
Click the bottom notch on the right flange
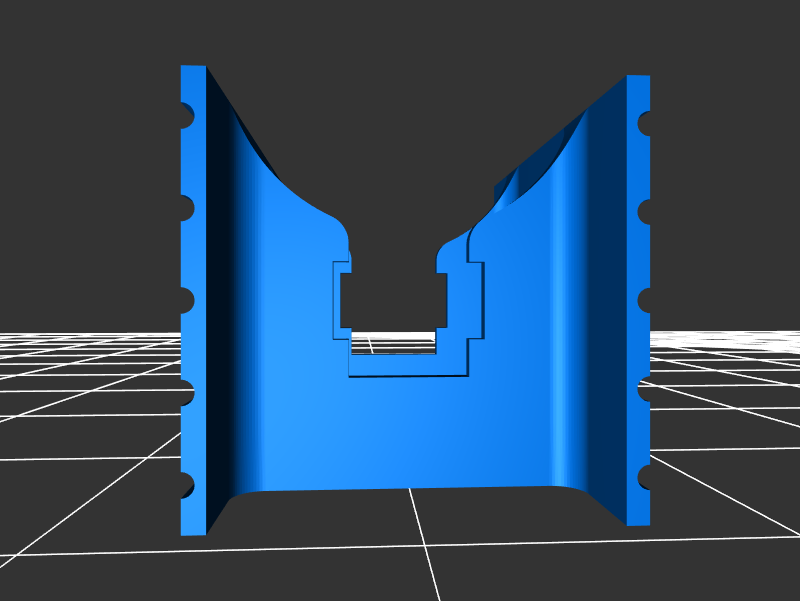click(645, 479)
